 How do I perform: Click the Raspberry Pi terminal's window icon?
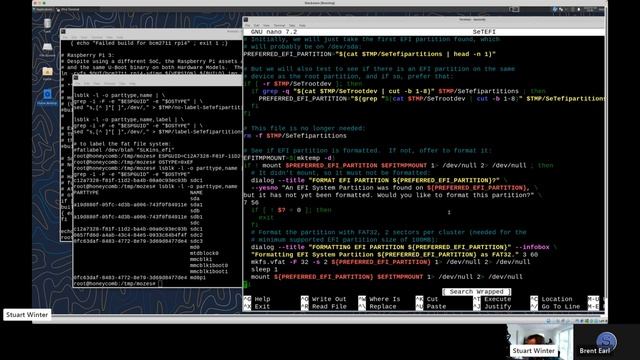point(63,31)
